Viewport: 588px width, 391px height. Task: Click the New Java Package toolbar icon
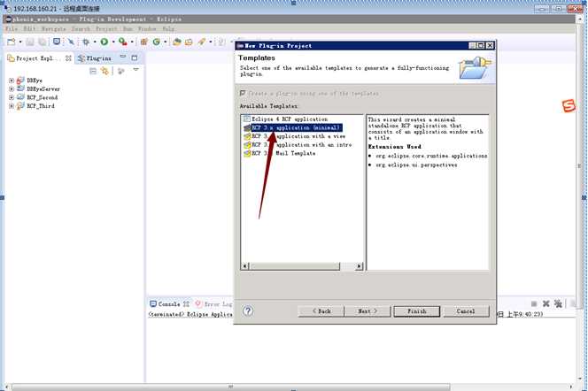(x=143, y=42)
